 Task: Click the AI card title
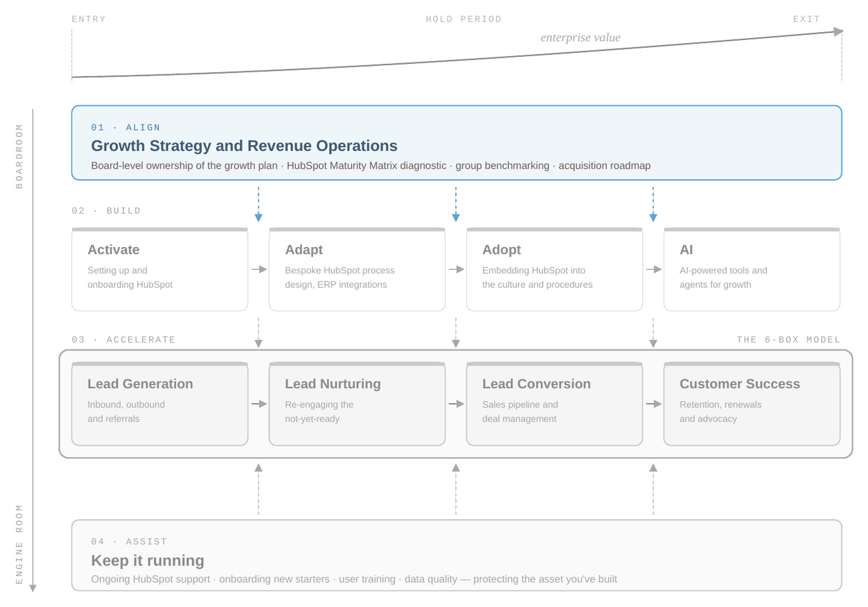click(x=686, y=249)
